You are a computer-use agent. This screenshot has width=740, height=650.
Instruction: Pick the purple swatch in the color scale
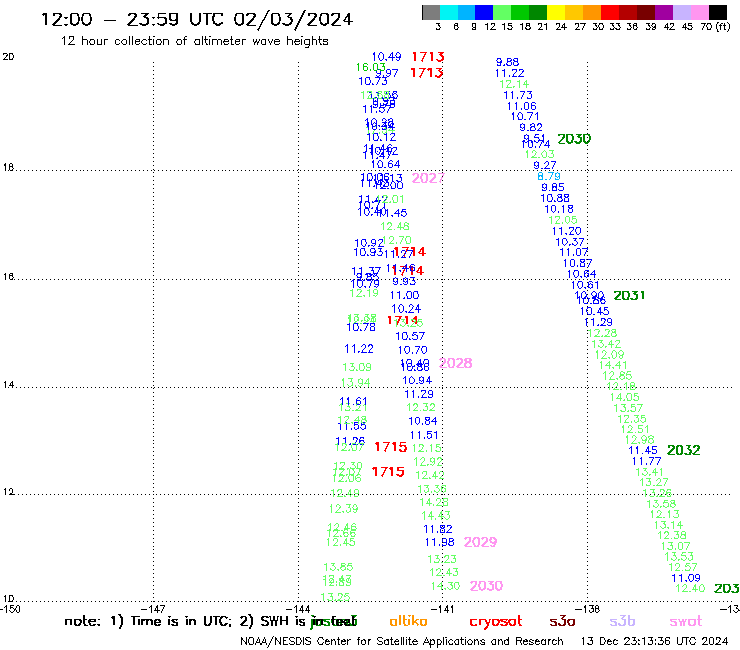(x=664, y=12)
